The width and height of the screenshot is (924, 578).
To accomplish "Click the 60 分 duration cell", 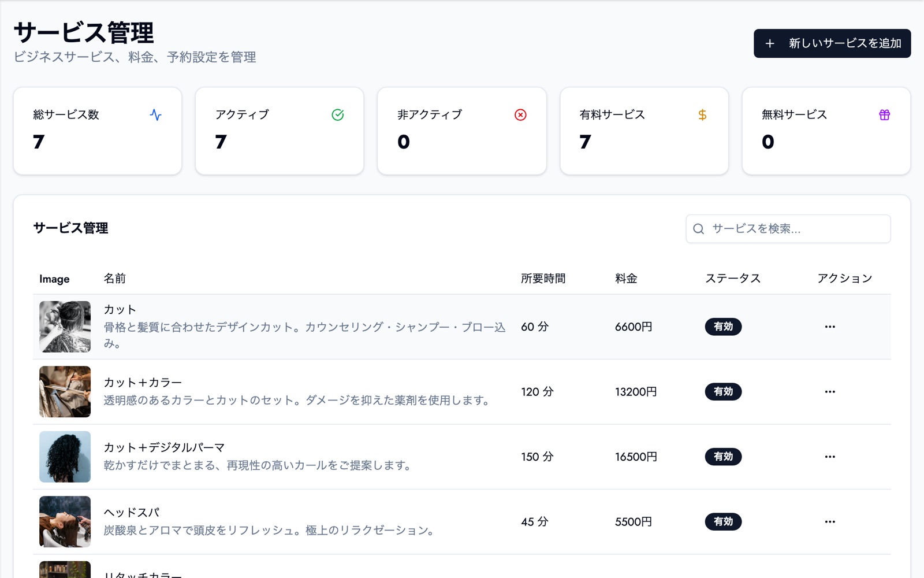I will [x=535, y=327].
